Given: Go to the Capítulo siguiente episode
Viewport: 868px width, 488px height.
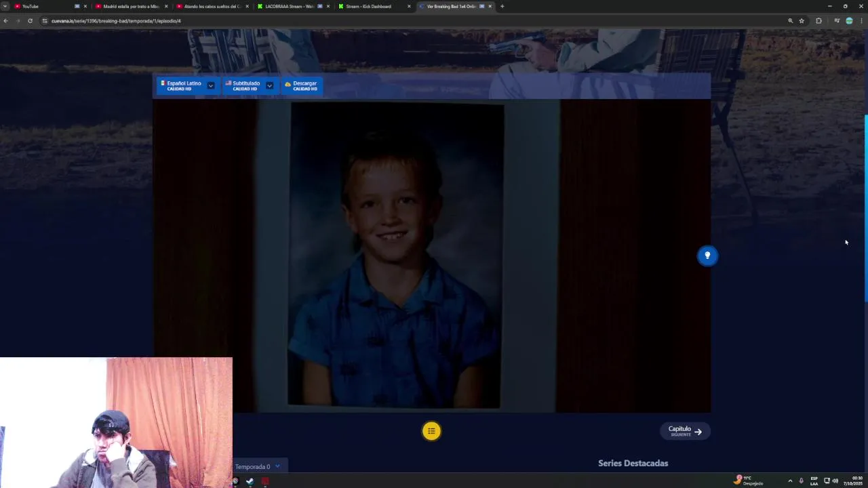Looking at the screenshot, I should pos(685,431).
